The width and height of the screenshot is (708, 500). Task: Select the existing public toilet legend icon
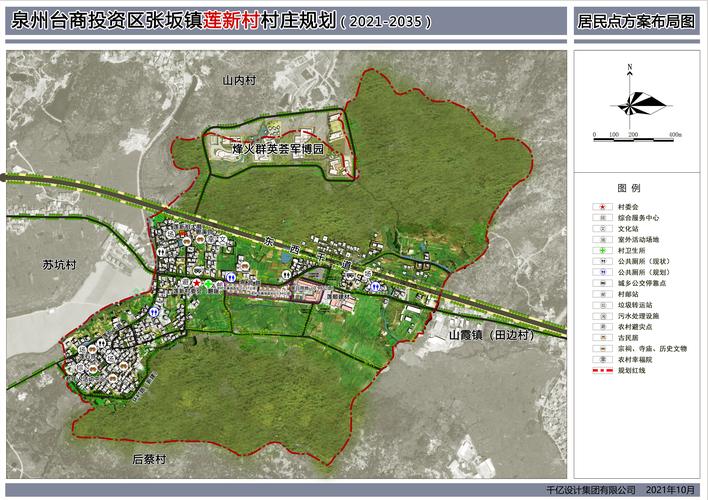600,261
